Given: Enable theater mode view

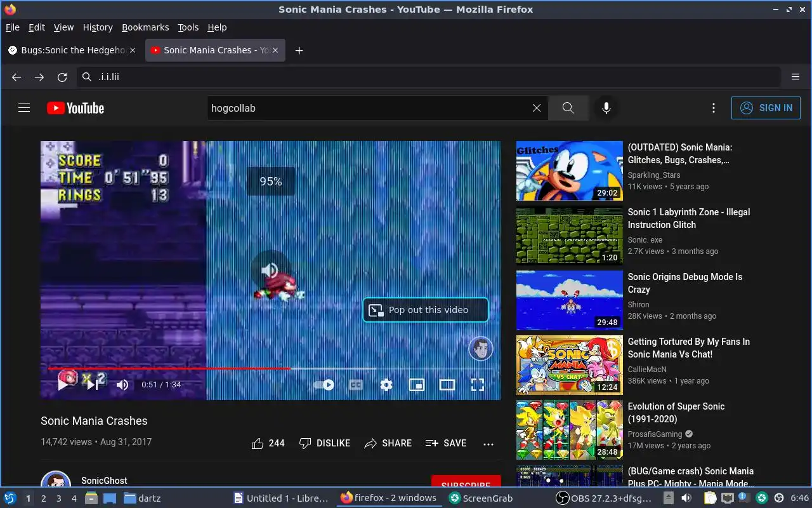Looking at the screenshot, I should [x=447, y=384].
